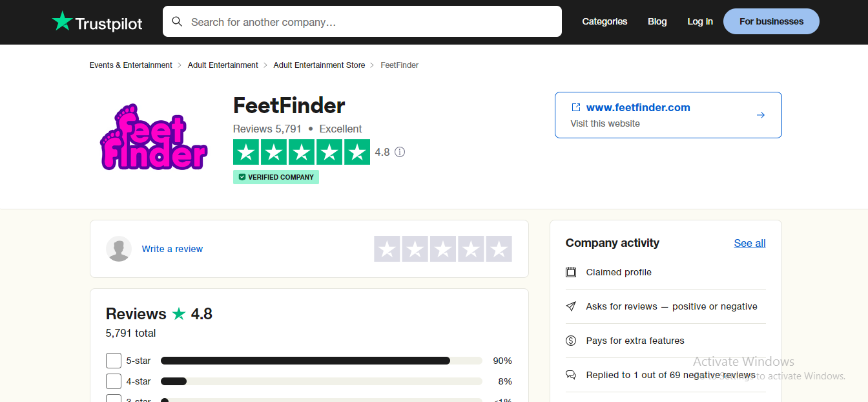Click the For businesses button

(x=771, y=21)
